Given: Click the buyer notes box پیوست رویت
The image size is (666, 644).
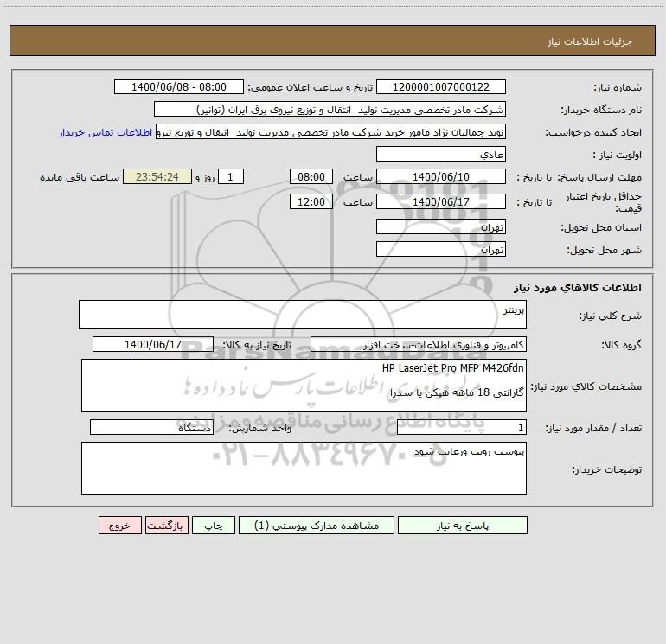Looking at the screenshot, I should coord(304,469).
